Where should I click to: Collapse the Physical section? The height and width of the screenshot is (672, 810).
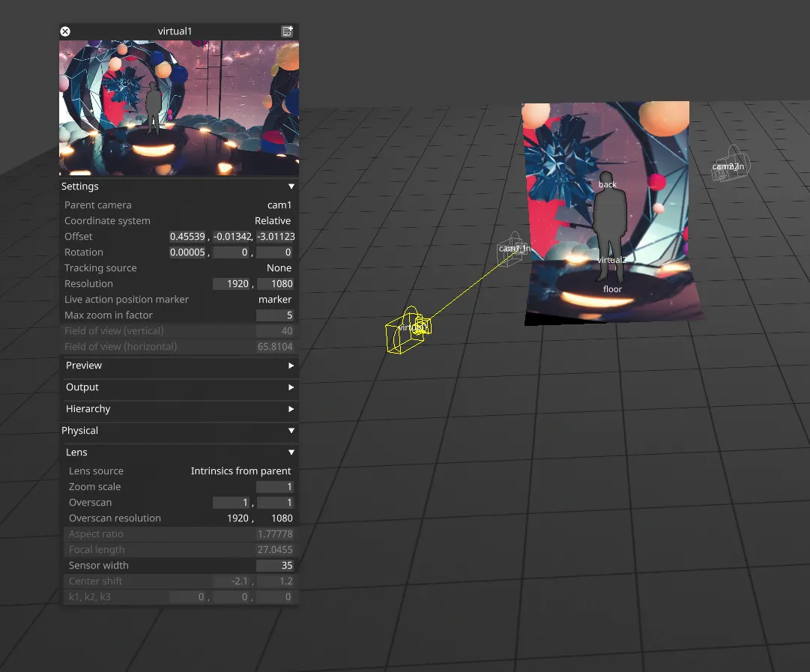tap(291, 431)
